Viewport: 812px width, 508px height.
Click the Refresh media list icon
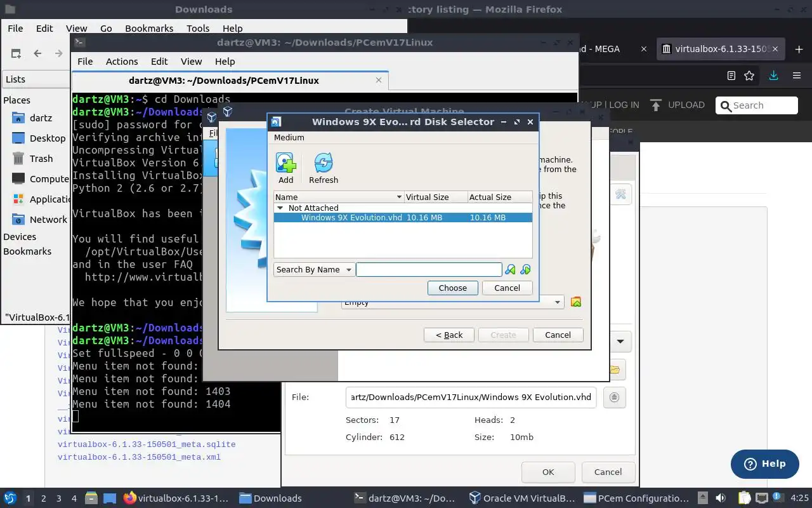click(324, 163)
